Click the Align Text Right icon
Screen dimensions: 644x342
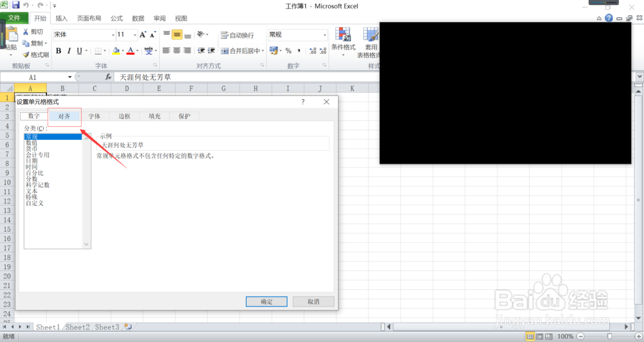[x=187, y=50]
